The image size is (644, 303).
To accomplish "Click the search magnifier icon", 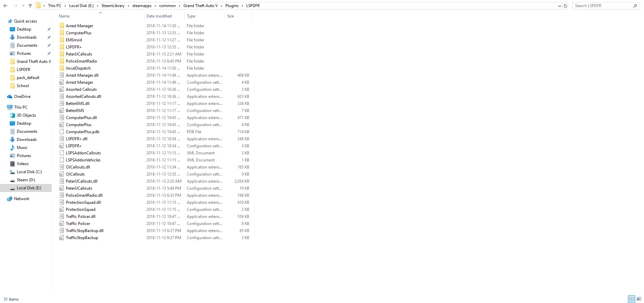I will click(635, 6).
